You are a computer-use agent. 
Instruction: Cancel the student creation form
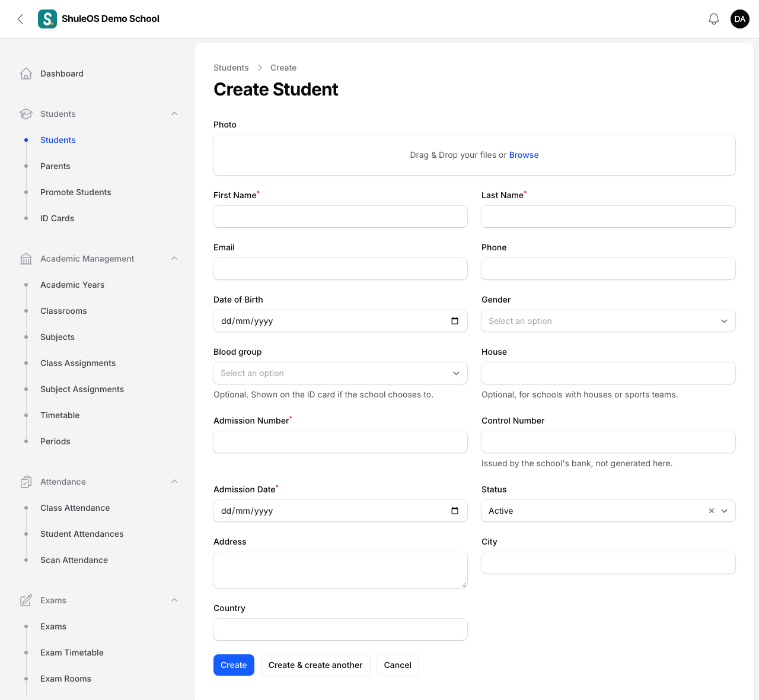point(398,665)
